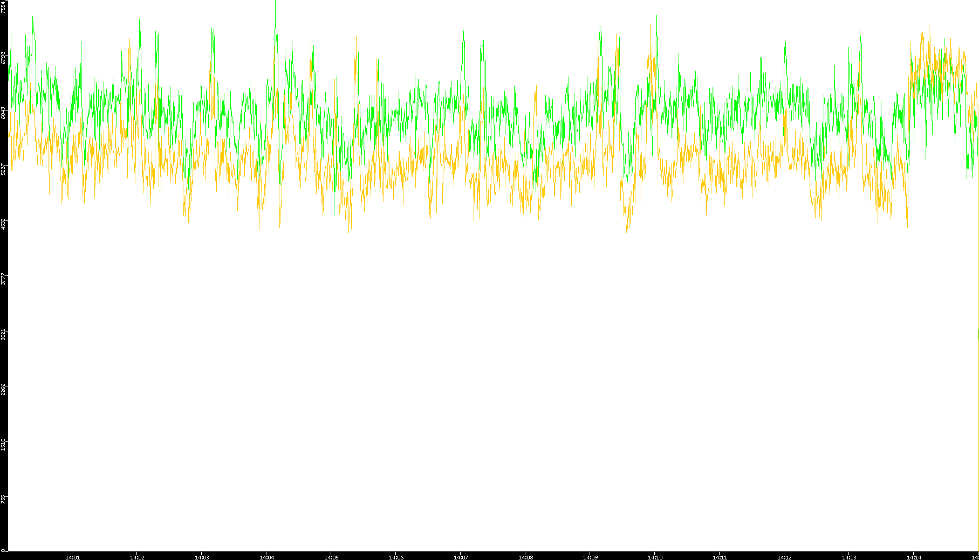Click the 6043 vertical axis label
This screenshot has height=560, width=979.
[3, 113]
